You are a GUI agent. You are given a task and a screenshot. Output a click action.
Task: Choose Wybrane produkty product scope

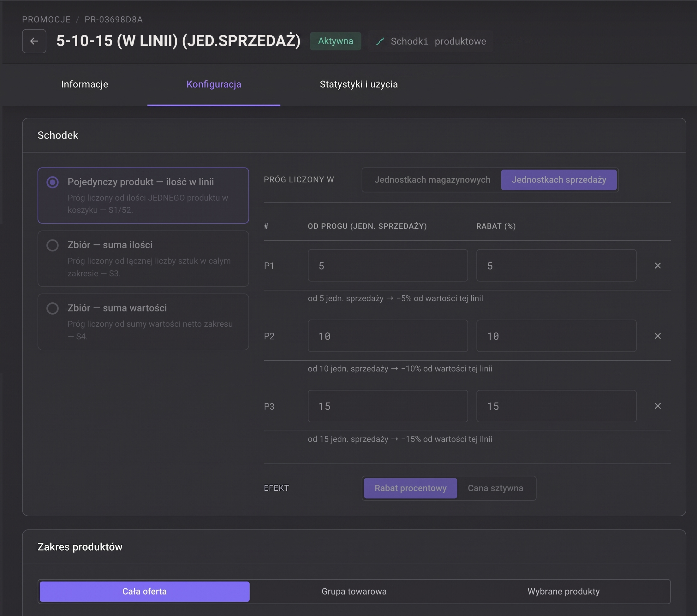[x=563, y=591]
